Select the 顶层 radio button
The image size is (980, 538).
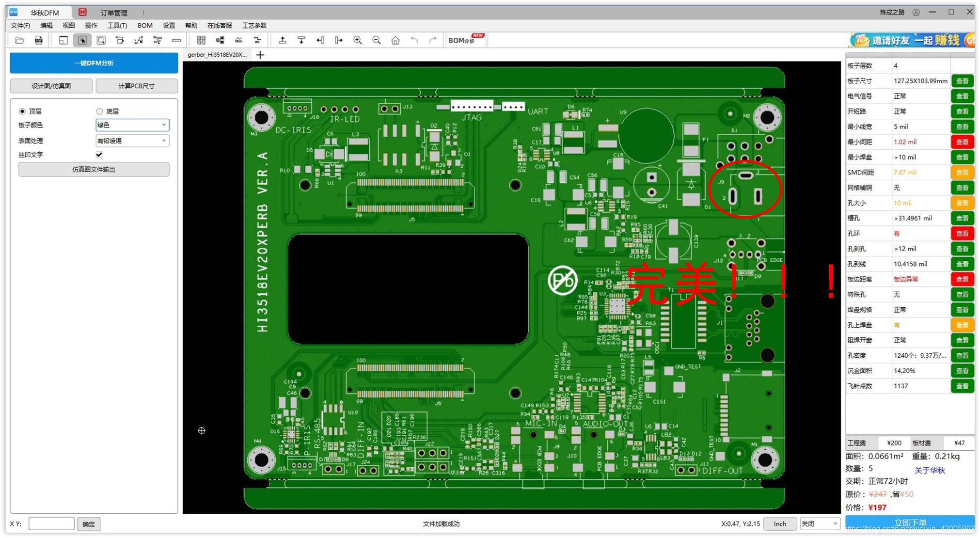[x=22, y=111]
